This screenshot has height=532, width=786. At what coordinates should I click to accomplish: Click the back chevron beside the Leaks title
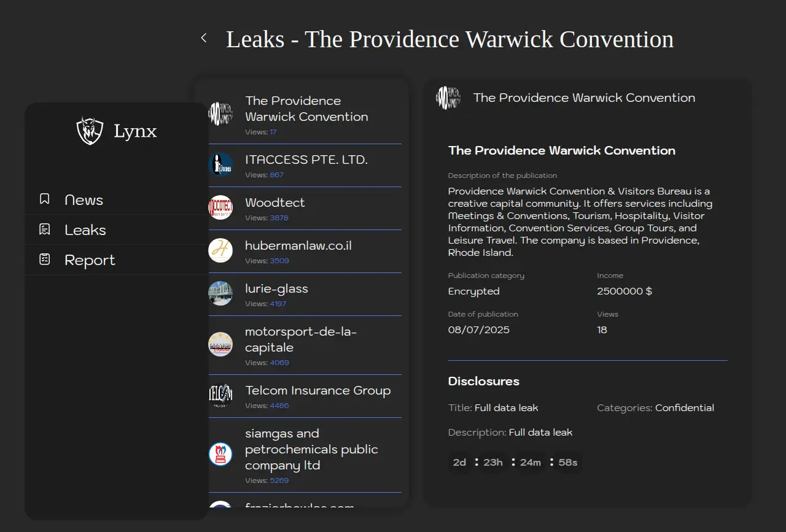tap(204, 38)
